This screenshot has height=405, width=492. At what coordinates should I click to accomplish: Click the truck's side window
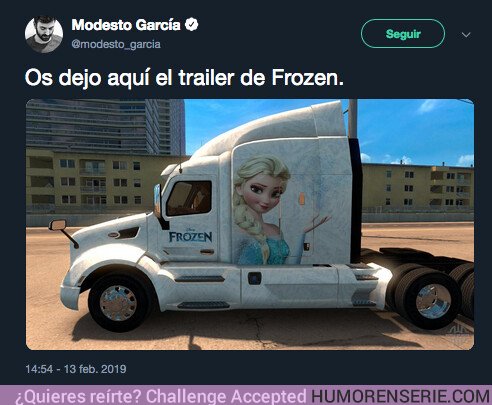point(189,198)
